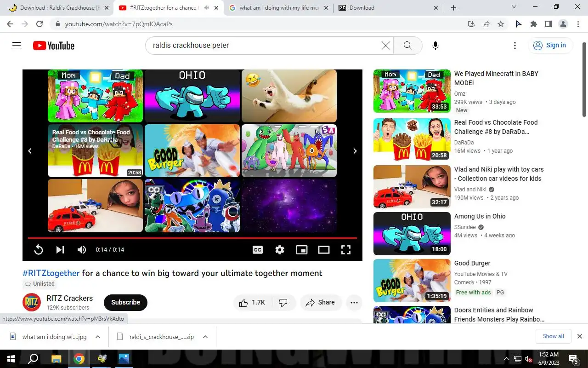Show previous endscreen suggestions
This screenshot has height=368, width=588.
(30, 151)
